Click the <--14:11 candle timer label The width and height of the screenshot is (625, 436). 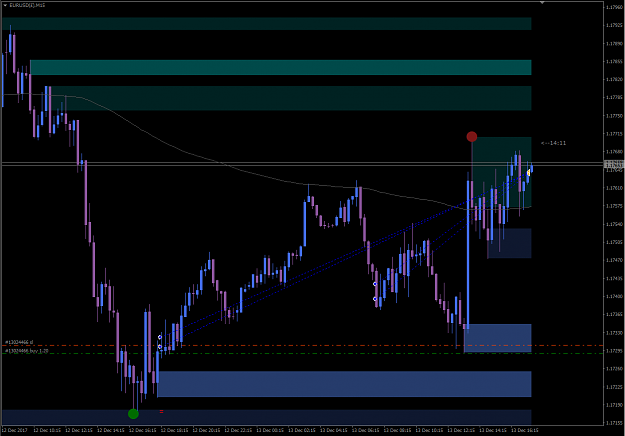tap(553, 143)
